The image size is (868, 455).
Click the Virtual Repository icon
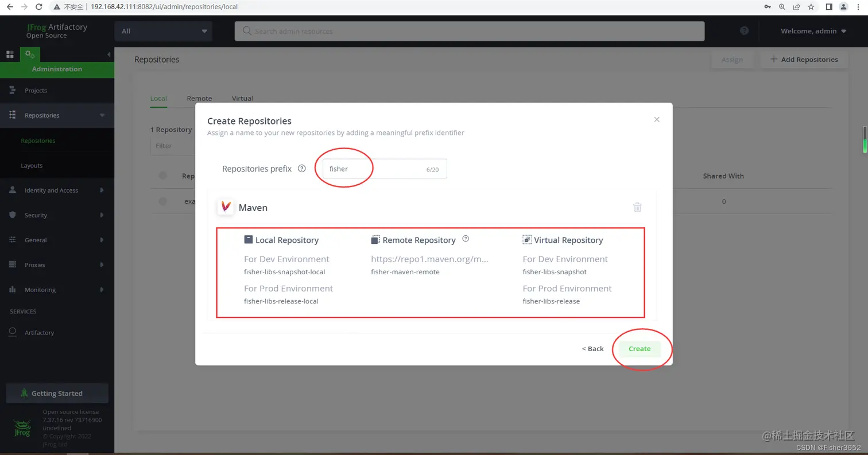point(527,240)
